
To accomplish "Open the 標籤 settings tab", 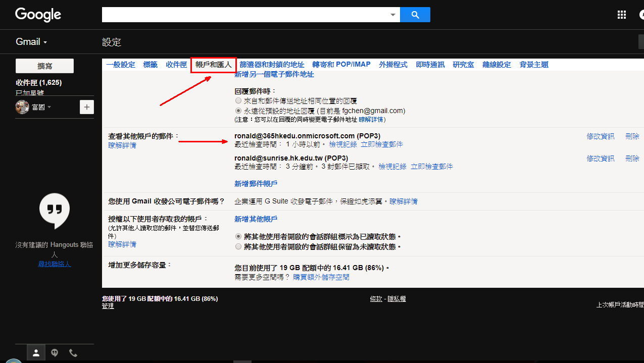I will [151, 65].
